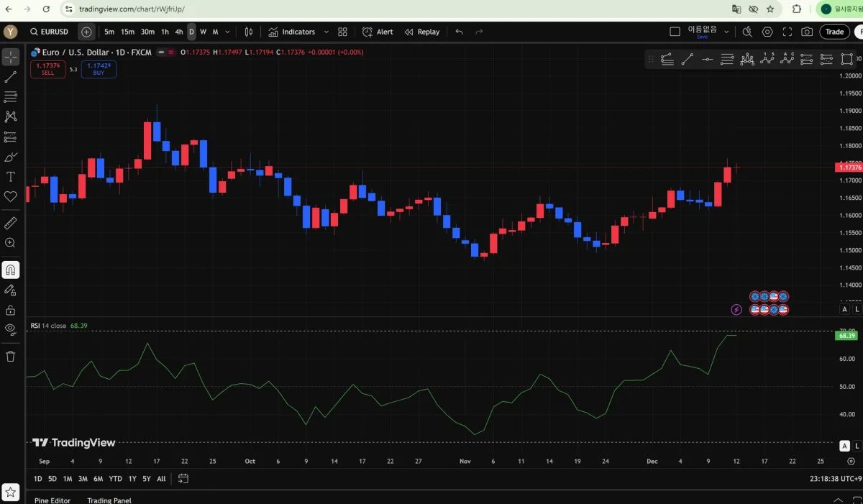Open the Trading Panel tab
Screen dimensions: 863x504
point(109,500)
